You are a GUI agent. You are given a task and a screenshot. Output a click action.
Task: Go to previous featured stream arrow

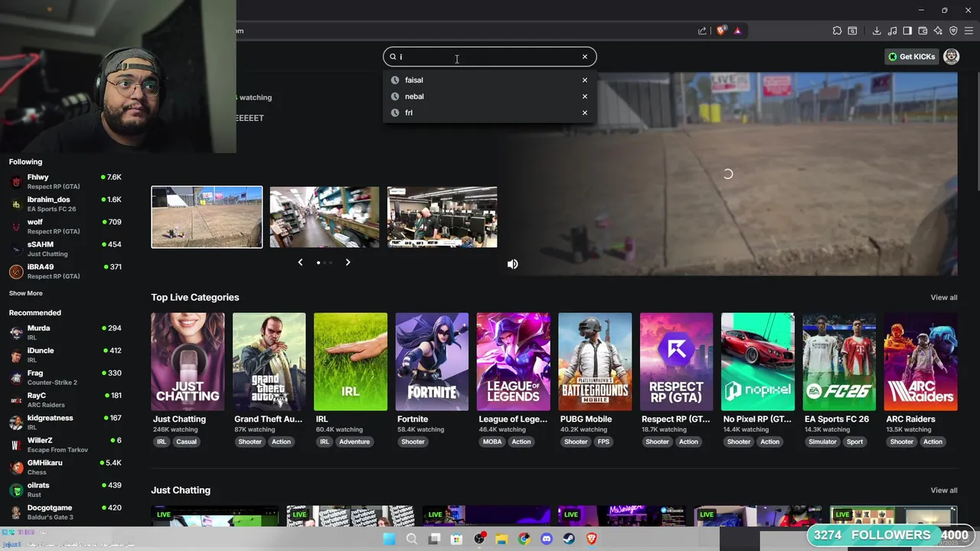coord(300,262)
